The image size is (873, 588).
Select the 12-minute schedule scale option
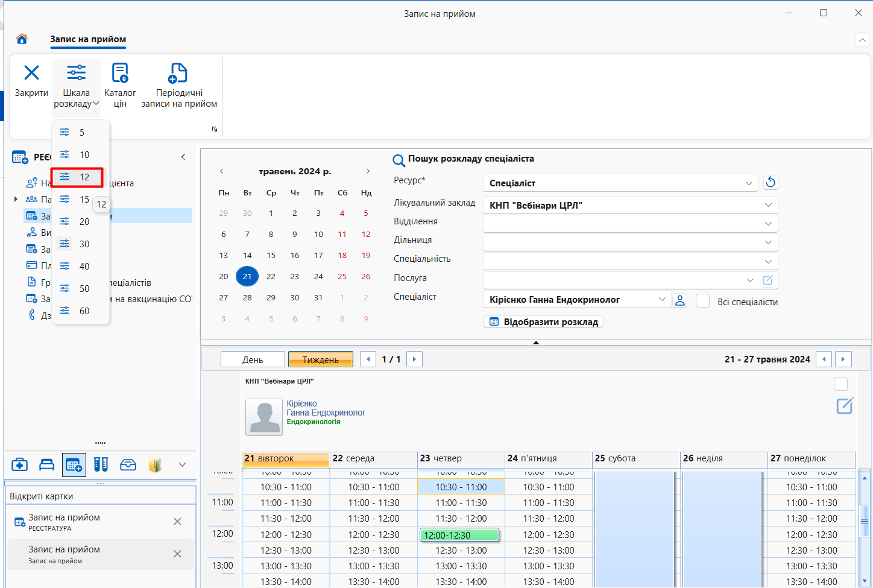tap(77, 177)
